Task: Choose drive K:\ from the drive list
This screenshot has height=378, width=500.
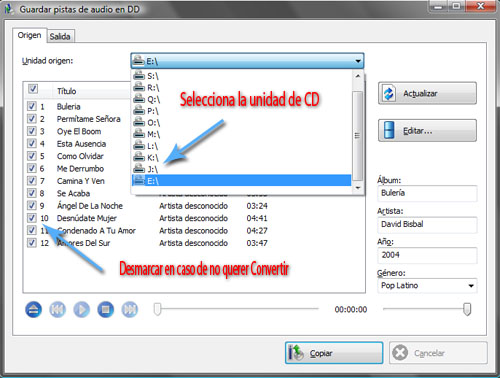Action: pos(241,157)
